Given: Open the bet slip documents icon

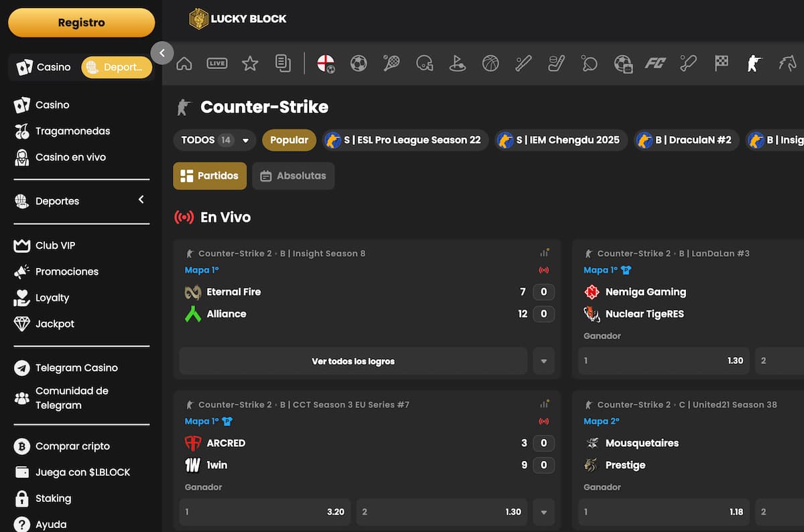Looking at the screenshot, I should pyautogui.click(x=283, y=64).
